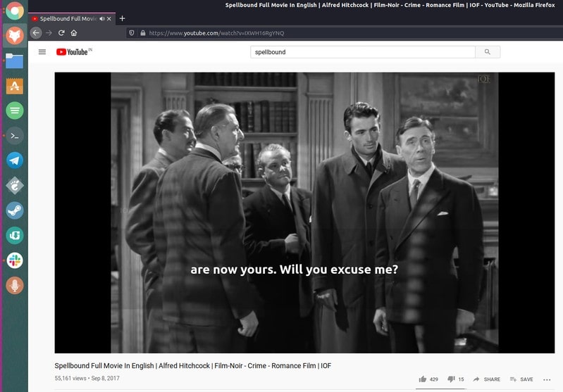Open Telegram from the dock

(x=15, y=160)
